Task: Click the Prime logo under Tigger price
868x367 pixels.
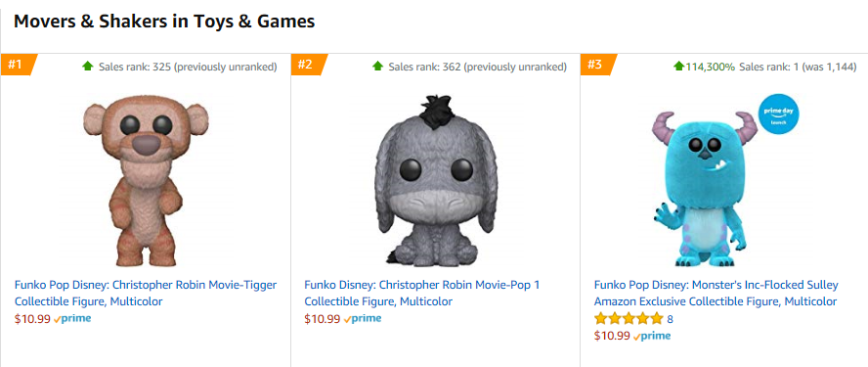Action: pyautogui.click(x=72, y=319)
